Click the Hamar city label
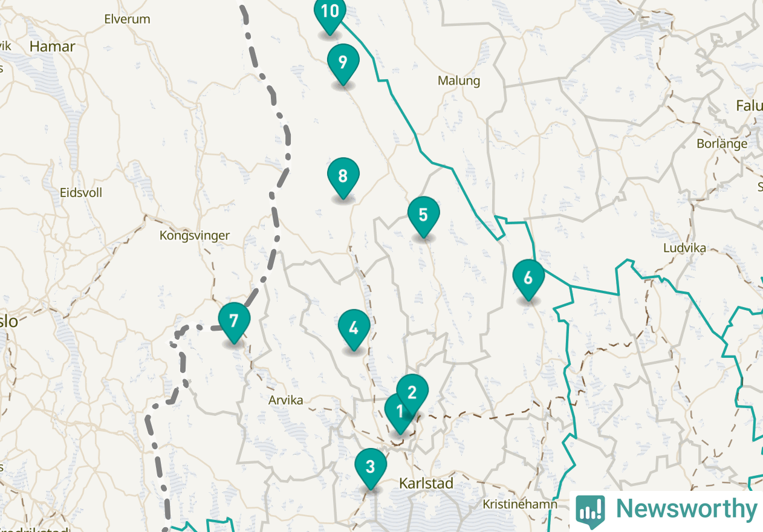 coord(53,47)
